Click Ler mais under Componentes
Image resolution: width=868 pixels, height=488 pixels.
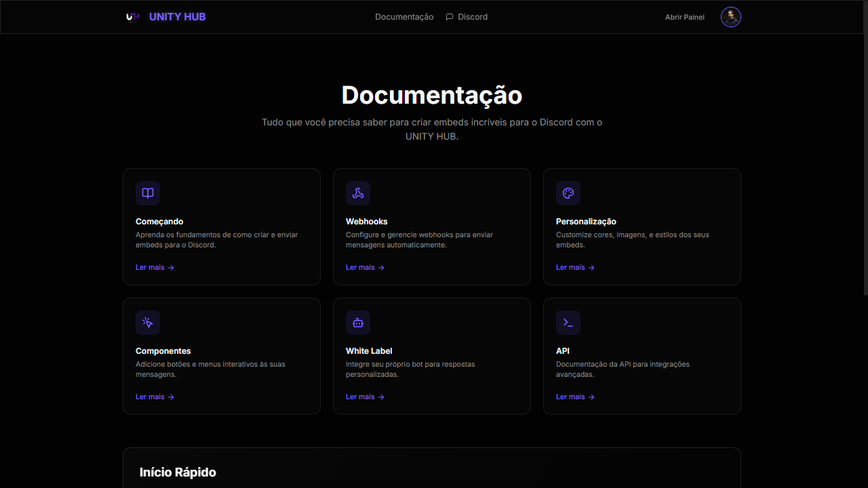tap(155, 397)
